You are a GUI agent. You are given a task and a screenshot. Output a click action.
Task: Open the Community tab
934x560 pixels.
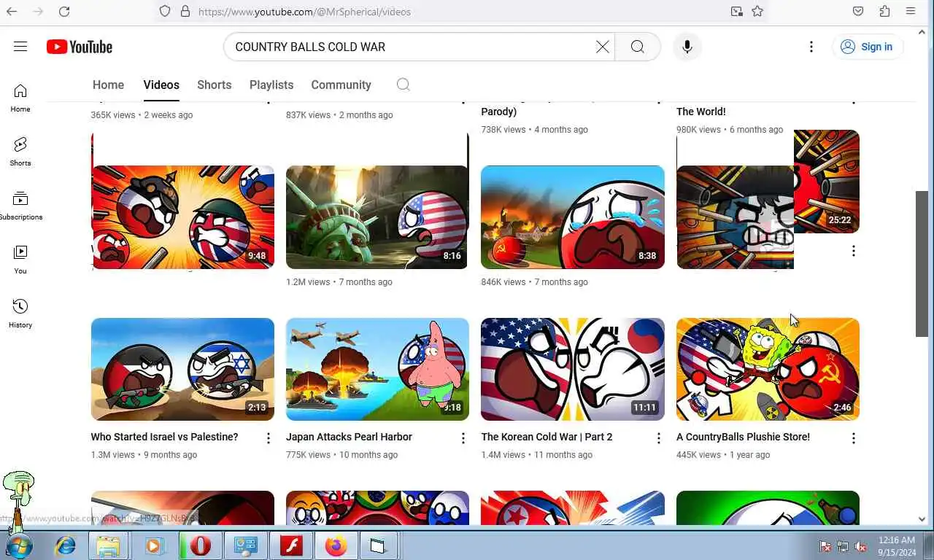coord(341,85)
